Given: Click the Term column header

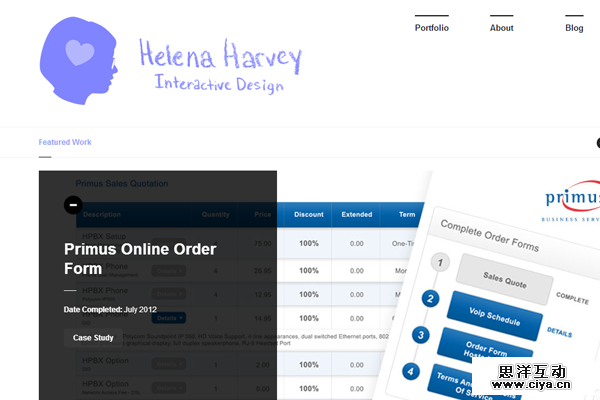Looking at the screenshot, I should point(407,214).
